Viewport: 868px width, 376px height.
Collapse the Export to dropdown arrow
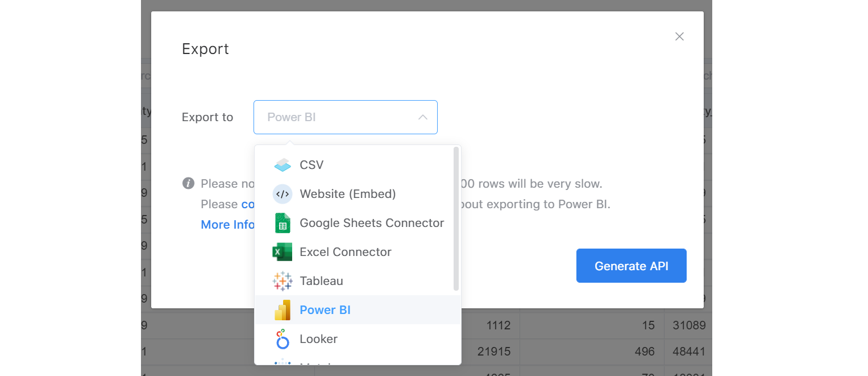(422, 117)
